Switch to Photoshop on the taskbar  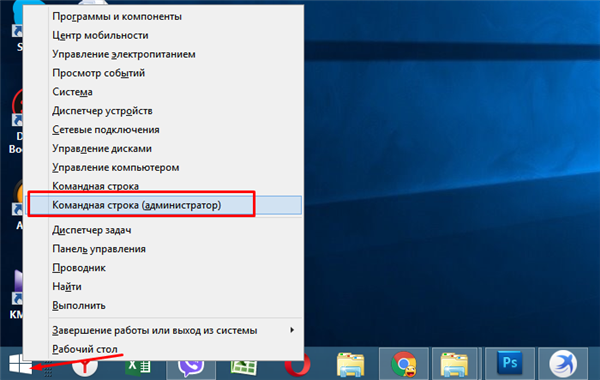click(x=510, y=363)
